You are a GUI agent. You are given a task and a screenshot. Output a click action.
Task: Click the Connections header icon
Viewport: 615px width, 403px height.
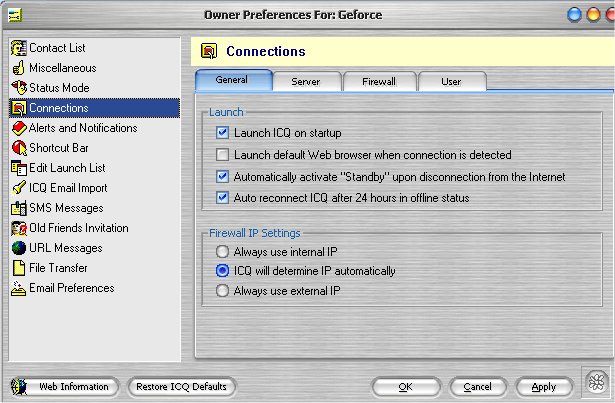[x=209, y=51]
